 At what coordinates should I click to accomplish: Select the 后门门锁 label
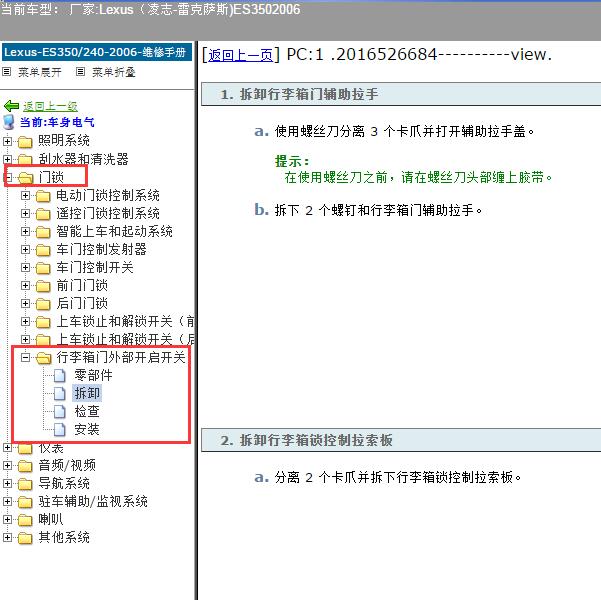82,304
